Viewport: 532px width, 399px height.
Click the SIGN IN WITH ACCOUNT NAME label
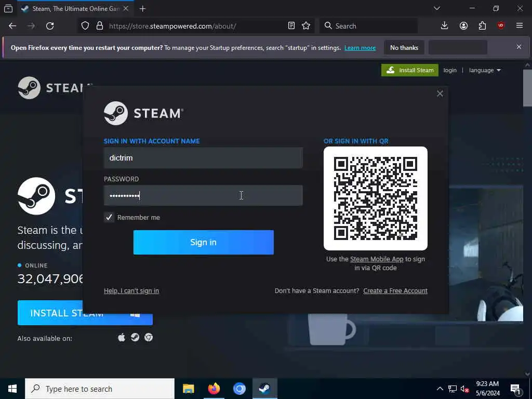click(152, 141)
